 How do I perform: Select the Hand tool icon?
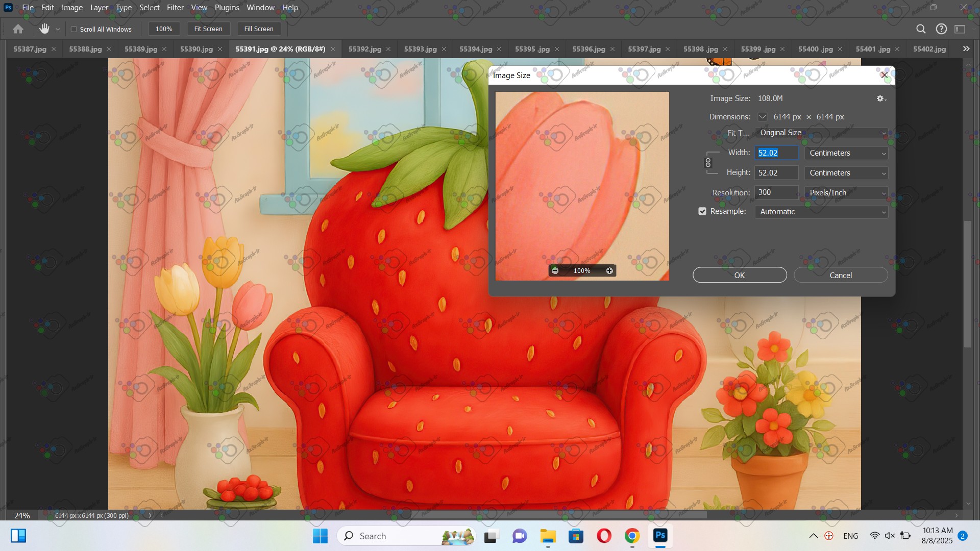[x=44, y=29]
